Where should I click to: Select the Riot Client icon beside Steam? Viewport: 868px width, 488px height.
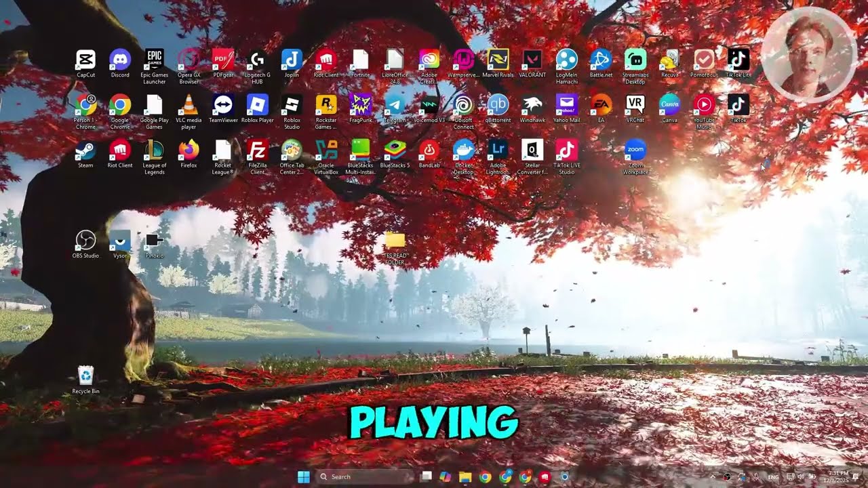tap(120, 150)
